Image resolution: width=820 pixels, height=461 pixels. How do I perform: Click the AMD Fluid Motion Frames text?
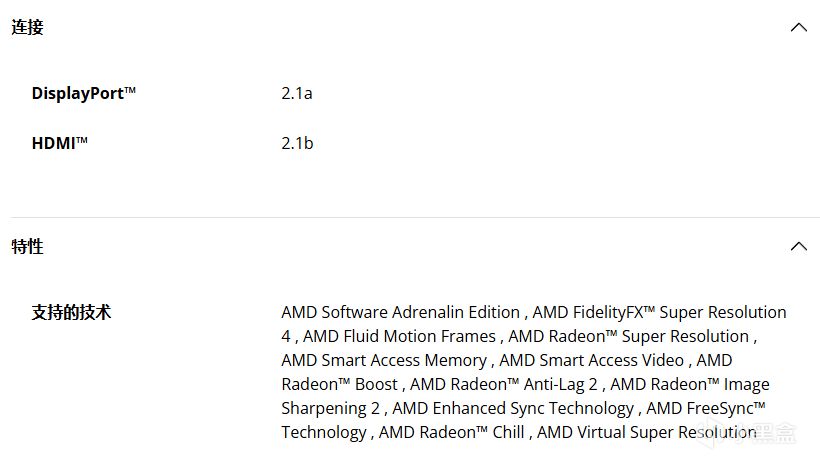[x=399, y=336]
